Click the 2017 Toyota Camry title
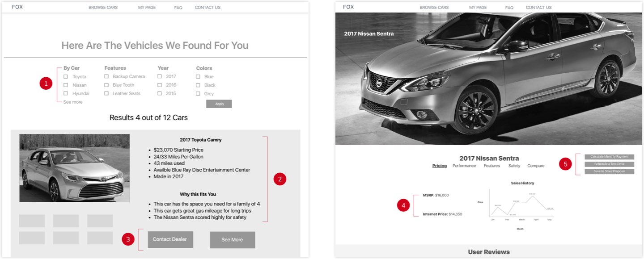 201,140
